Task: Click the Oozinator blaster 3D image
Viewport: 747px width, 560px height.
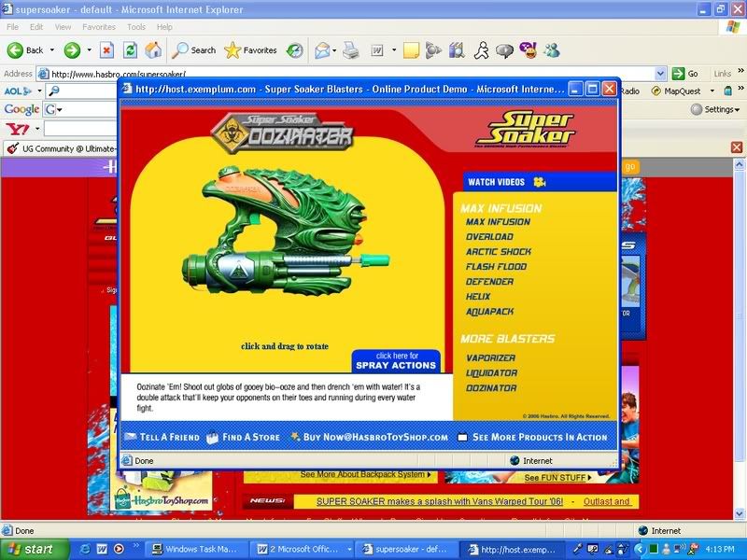Action: (286, 230)
